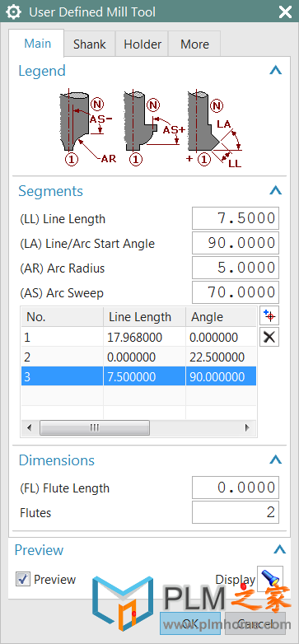Switch to the Shank tab
The image size is (299, 644).
pos(90,44)
